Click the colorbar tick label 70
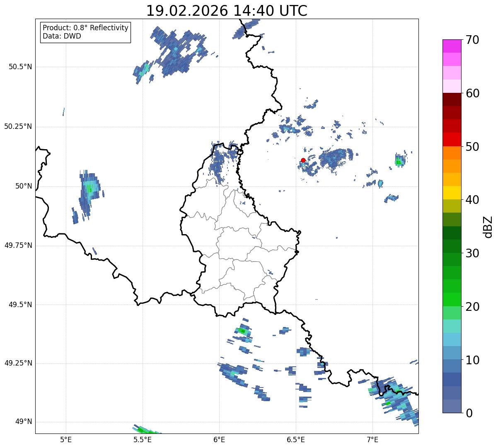 473,40
